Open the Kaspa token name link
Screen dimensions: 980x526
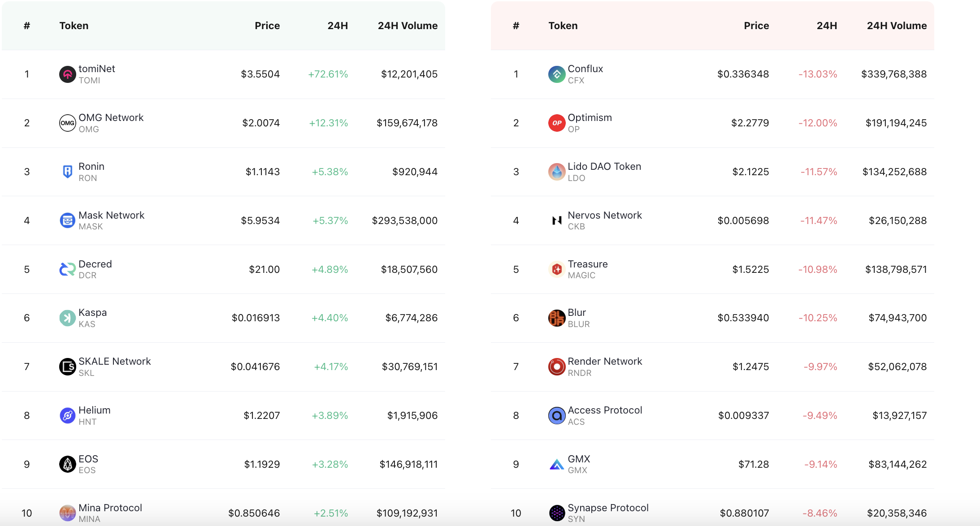tap(92, 313)
